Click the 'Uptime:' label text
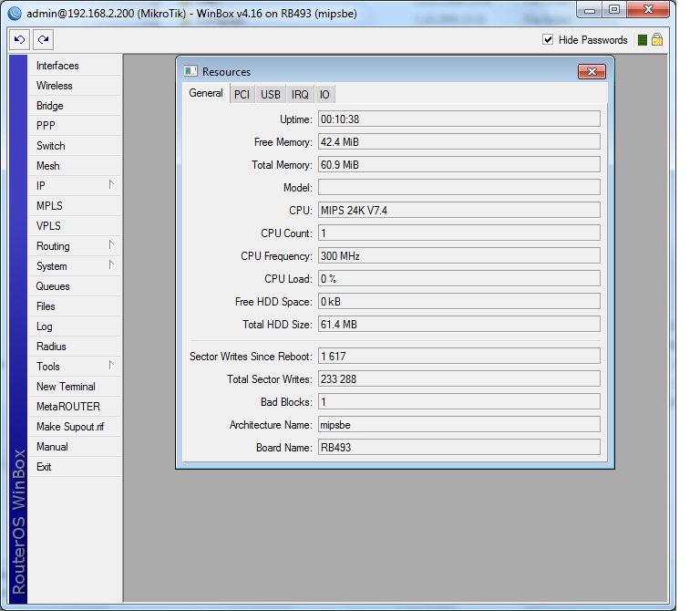Screen dimensions: 700x611 (x=296, y=119)
